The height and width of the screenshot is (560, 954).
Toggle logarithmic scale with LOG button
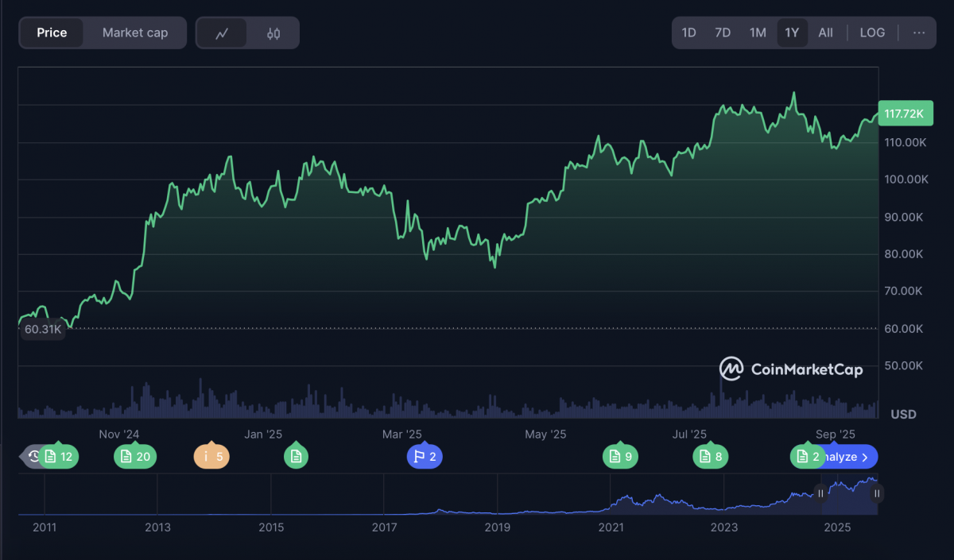click(x=872, y=33)
